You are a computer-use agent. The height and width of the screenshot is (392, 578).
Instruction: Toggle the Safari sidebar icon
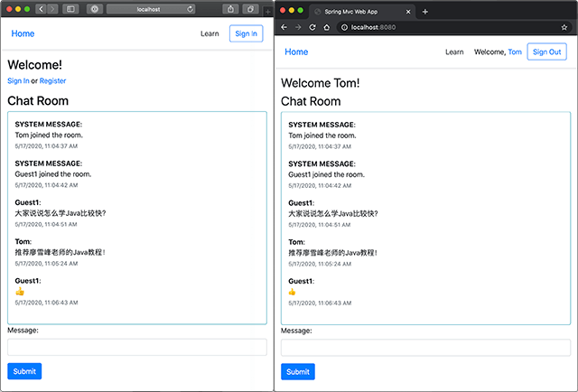(70, 8)
